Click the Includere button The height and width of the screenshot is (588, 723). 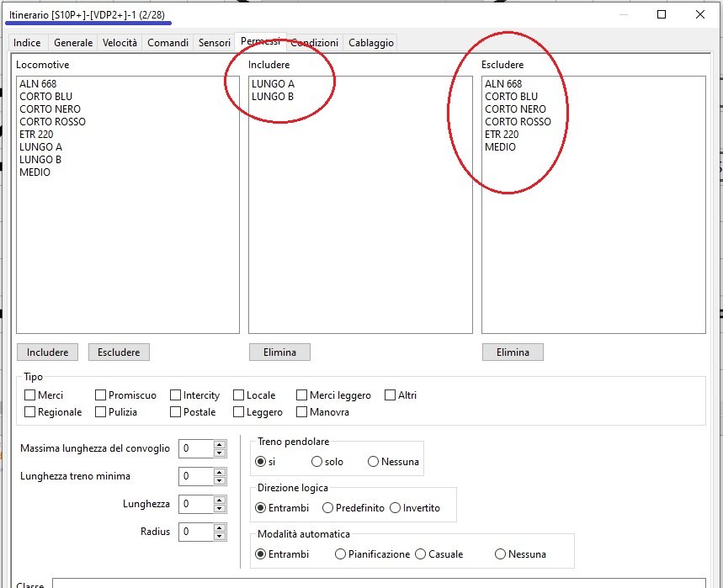click(x=47, y=352)
